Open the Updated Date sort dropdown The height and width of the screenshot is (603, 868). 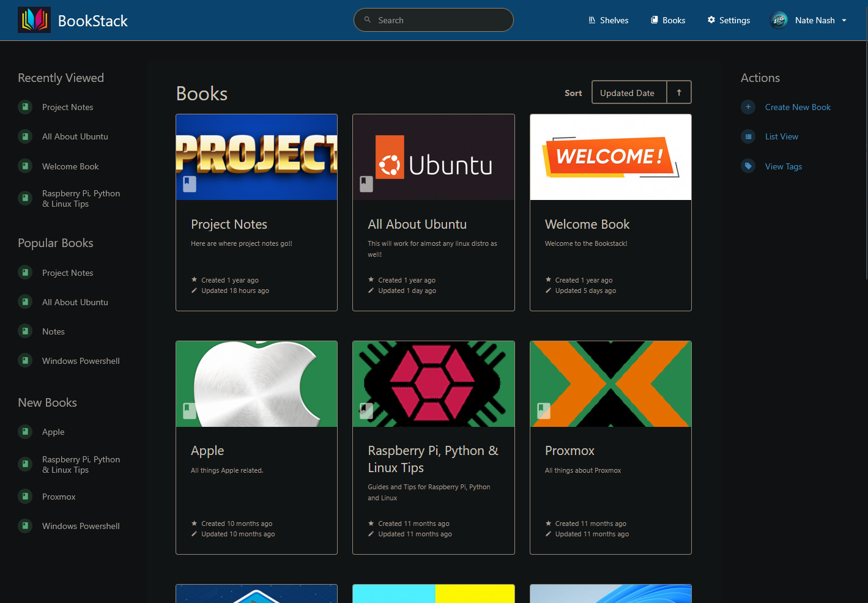(x=629, y=92)
